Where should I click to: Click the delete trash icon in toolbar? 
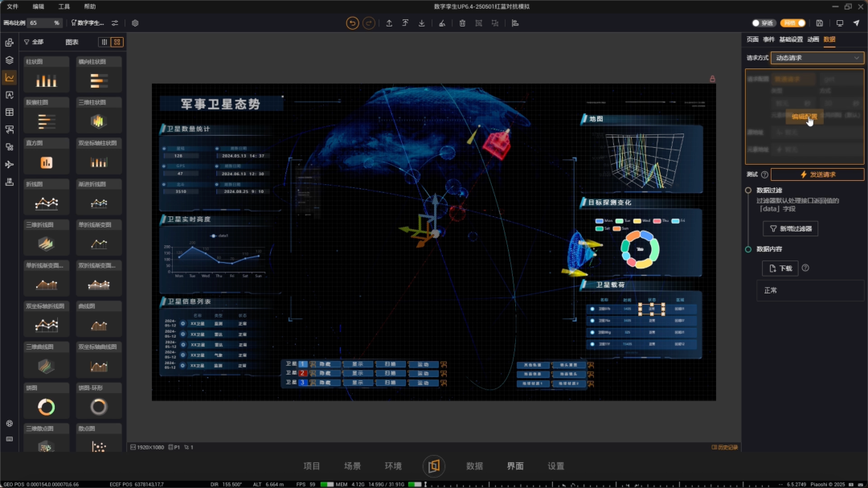click(x=462, y=23)
